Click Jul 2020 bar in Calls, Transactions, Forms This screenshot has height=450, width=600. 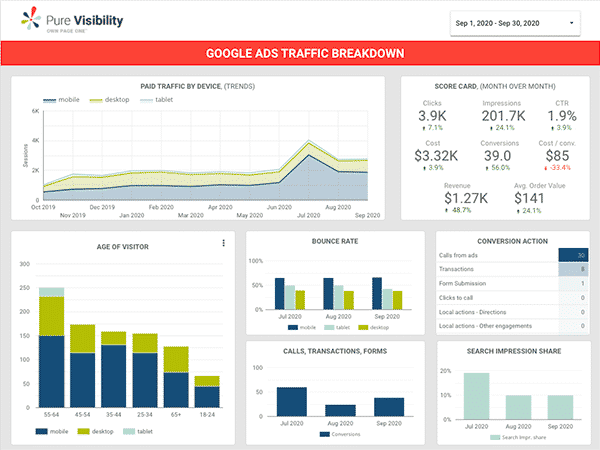(292, 402)
